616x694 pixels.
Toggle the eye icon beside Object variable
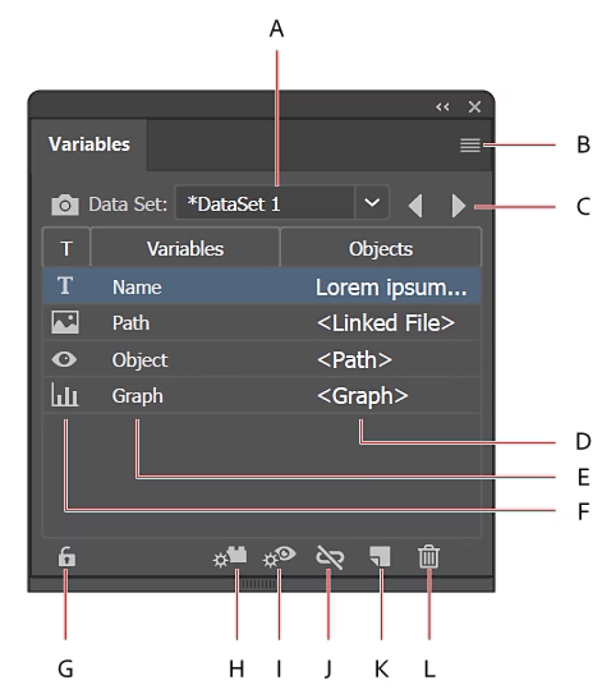coord(64,359)
